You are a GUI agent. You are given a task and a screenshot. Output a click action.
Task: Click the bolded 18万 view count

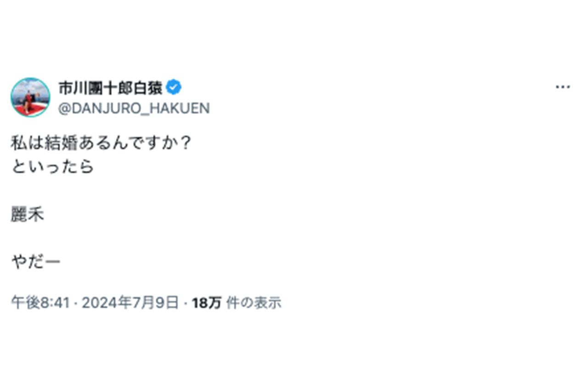coord(207,302)
